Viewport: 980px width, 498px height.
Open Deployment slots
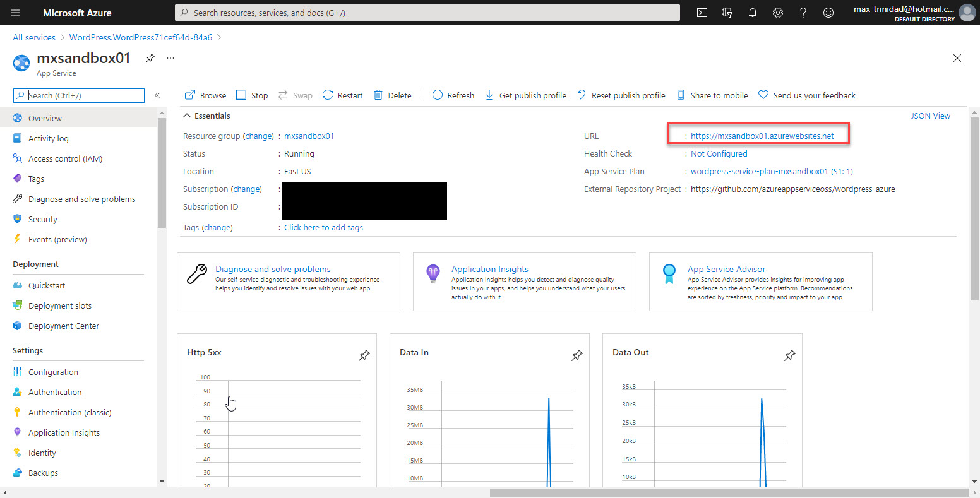[x=78, y=305]
